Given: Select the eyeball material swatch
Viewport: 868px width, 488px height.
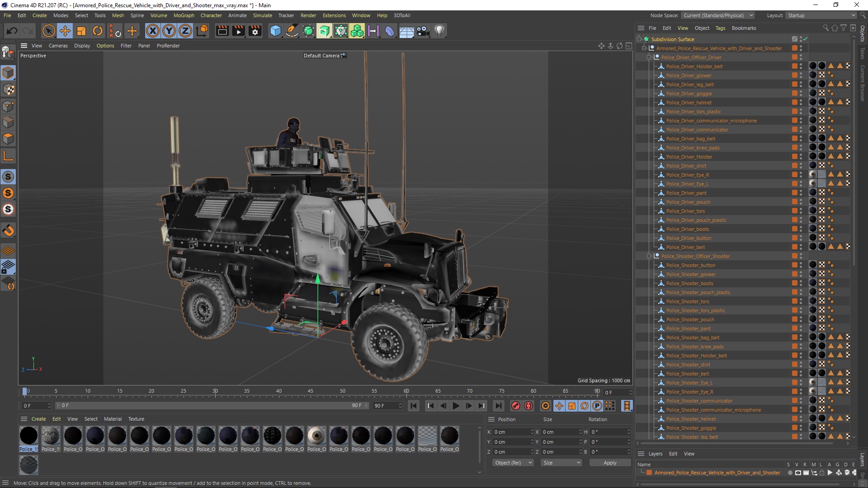Looking at the screenshot, I should point(316,436).
